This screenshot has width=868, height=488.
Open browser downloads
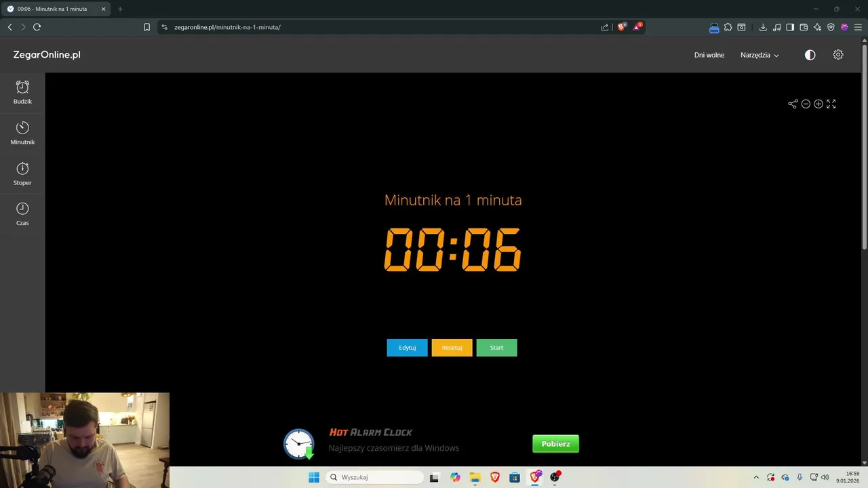tap(763, 27)
